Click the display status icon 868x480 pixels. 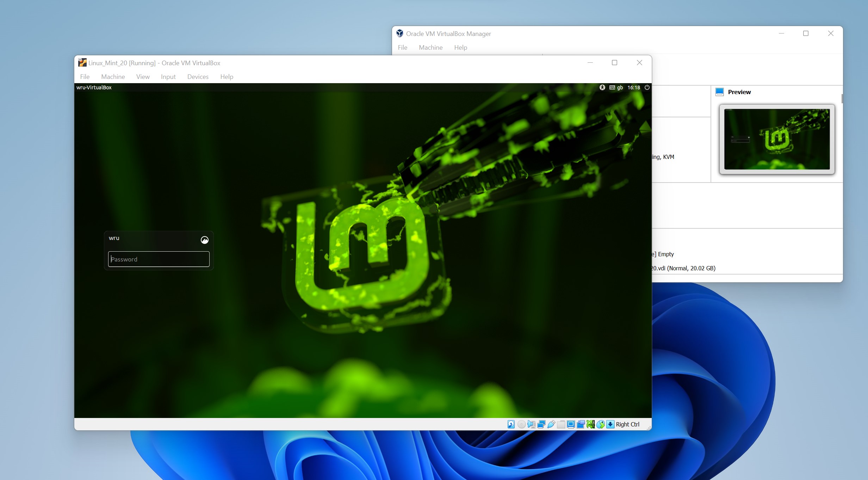(570, 424)
